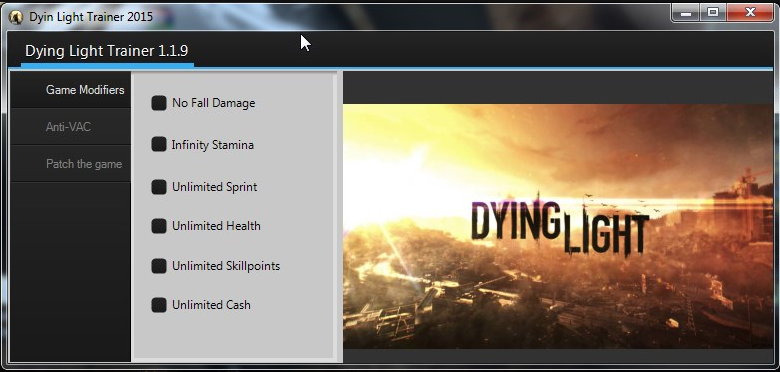780x372 pixels.
Task: Check the Unlimited Sprint option
Action: [159, 187]
